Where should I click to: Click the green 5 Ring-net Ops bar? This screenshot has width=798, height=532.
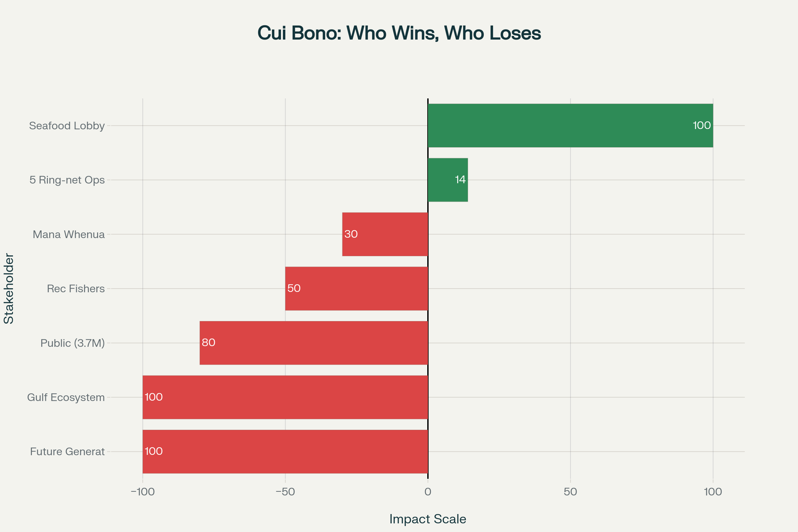448,180
